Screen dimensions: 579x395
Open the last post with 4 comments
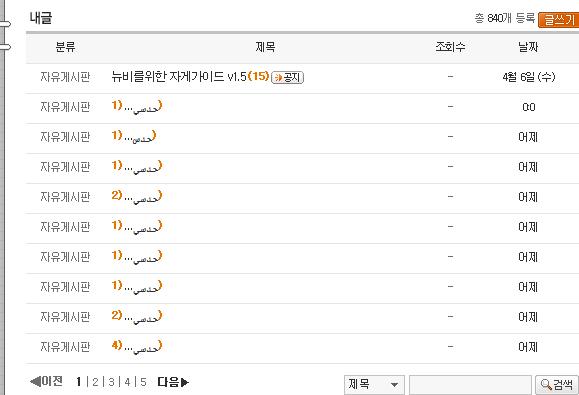137,347
